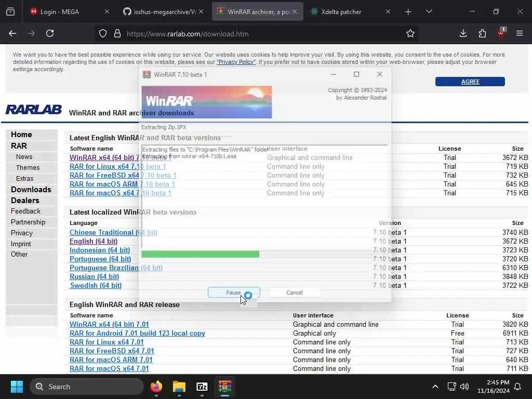Click the WinRAR taskbar icon

224,387
